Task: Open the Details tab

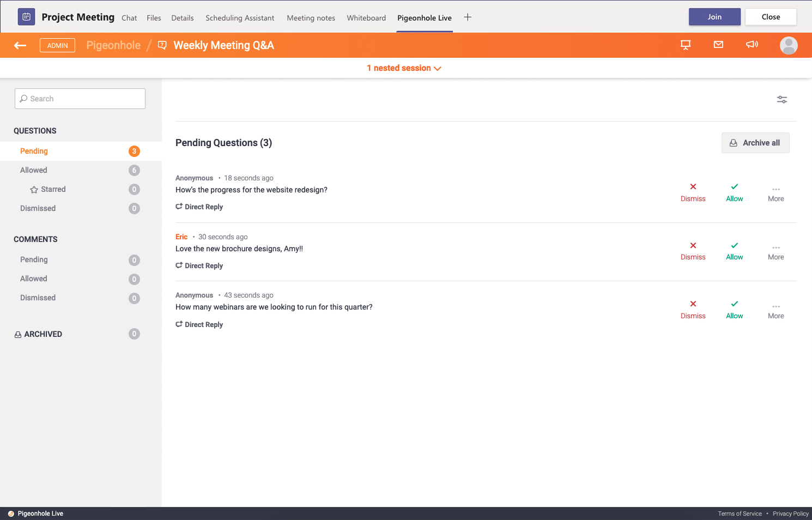Action: coord(183,18)
